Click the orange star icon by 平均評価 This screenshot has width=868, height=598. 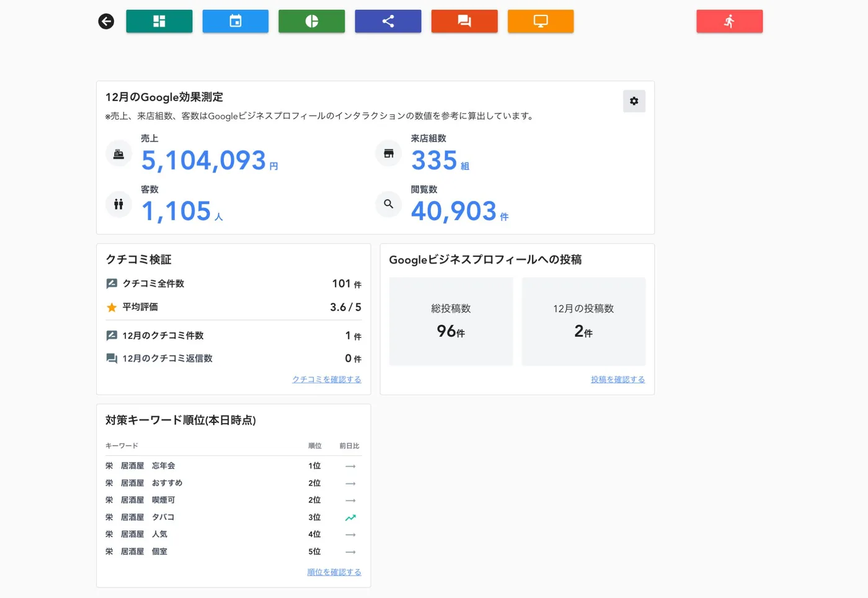click(112, 307)
